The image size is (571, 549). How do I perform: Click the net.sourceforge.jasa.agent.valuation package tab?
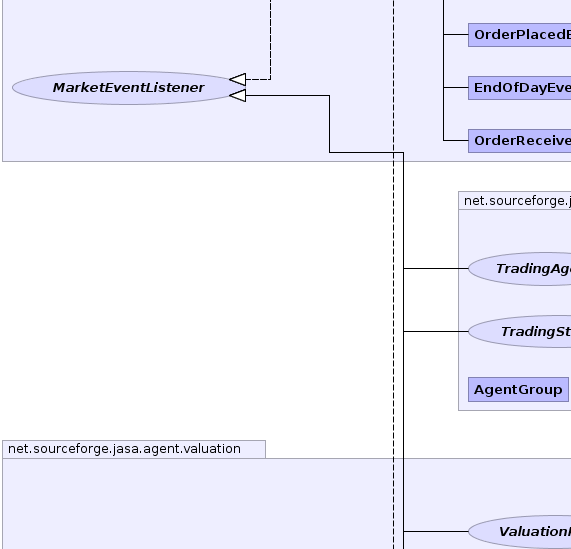coord(134,449)
